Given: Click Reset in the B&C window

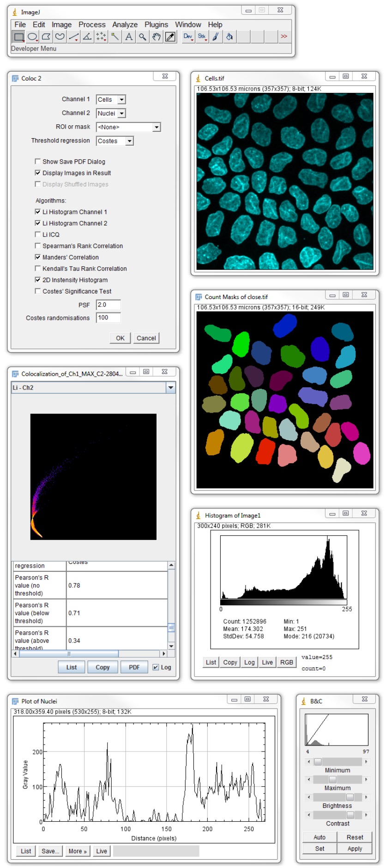Looking at the screenshot, I should click(x=355, y=837).
